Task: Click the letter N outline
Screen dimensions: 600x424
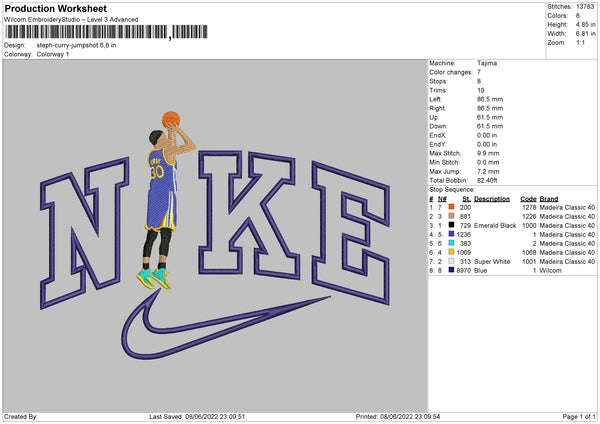Action: coord(85,233)
